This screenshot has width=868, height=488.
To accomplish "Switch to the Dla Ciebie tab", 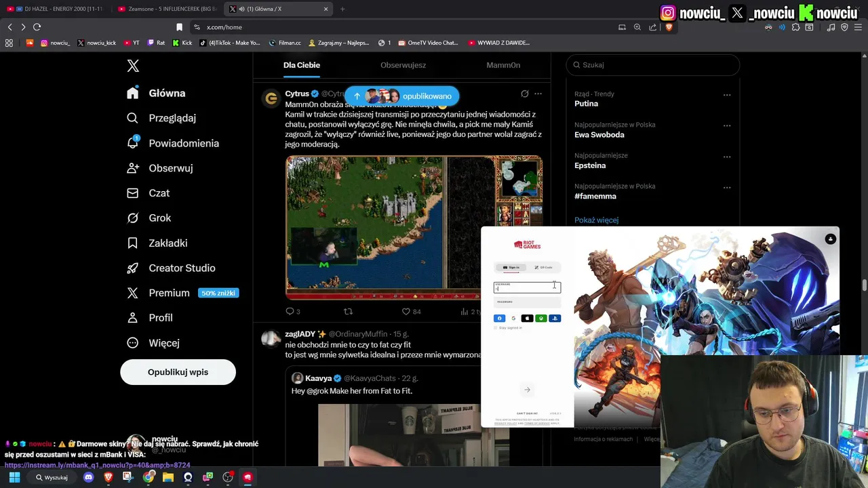I will pos(302,65).
